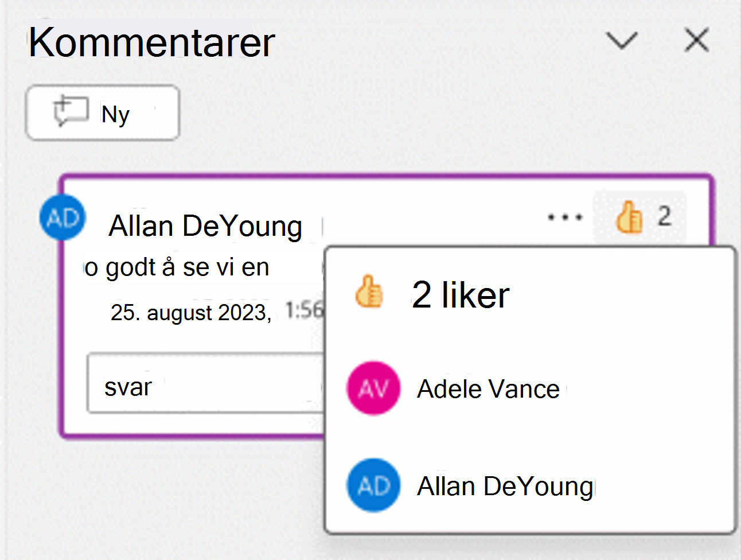Click the thumbs-up like icon on comment
Viewport: 741px width, 560px height.
(629, 217)
